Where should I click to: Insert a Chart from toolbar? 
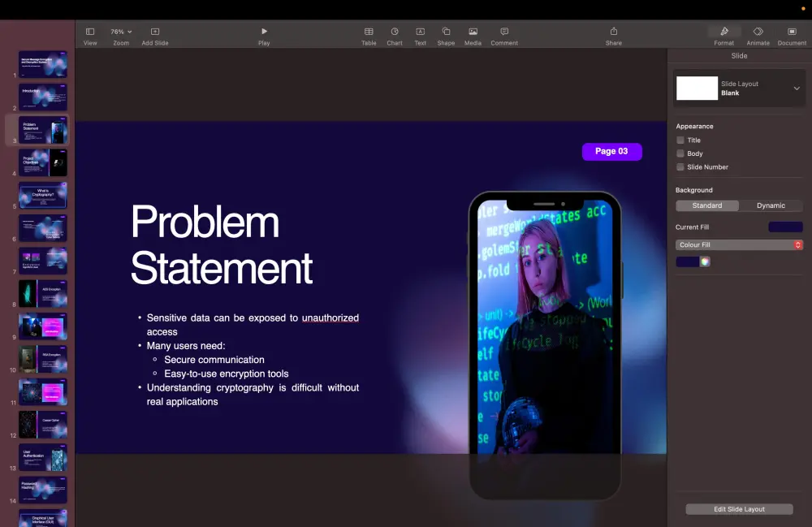[395, 37]
